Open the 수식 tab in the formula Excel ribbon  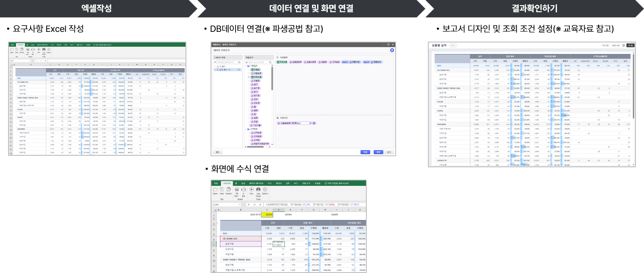click(269, 183)
